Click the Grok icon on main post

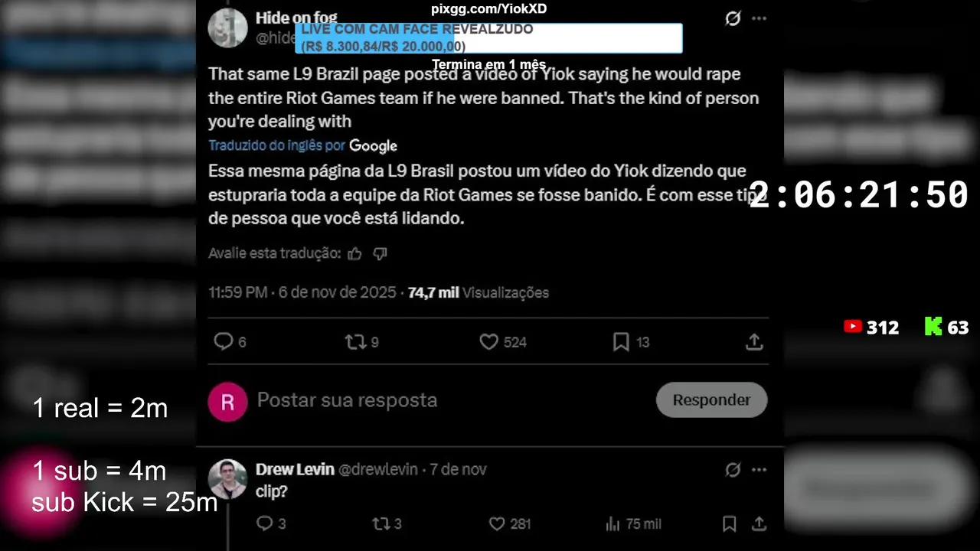[x=733, y=18]
